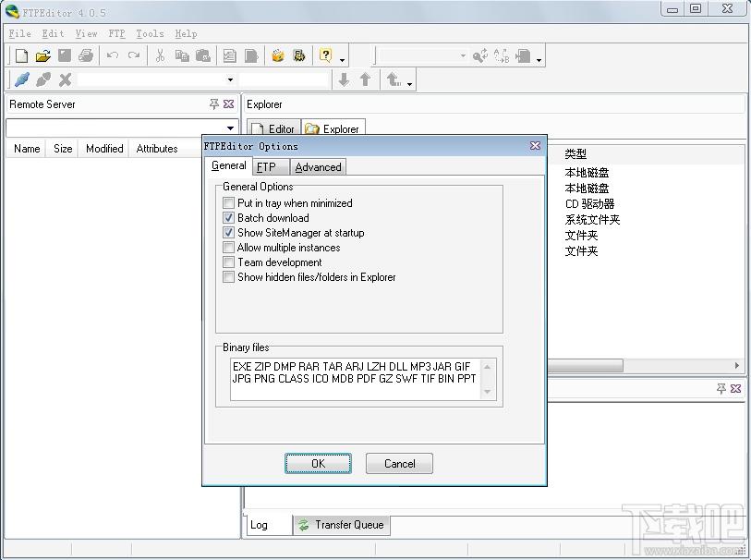The width and height of the screenshot is (751, 560).
Task: Click the Cancel button in Options dialog
Action: click(399, 463)
